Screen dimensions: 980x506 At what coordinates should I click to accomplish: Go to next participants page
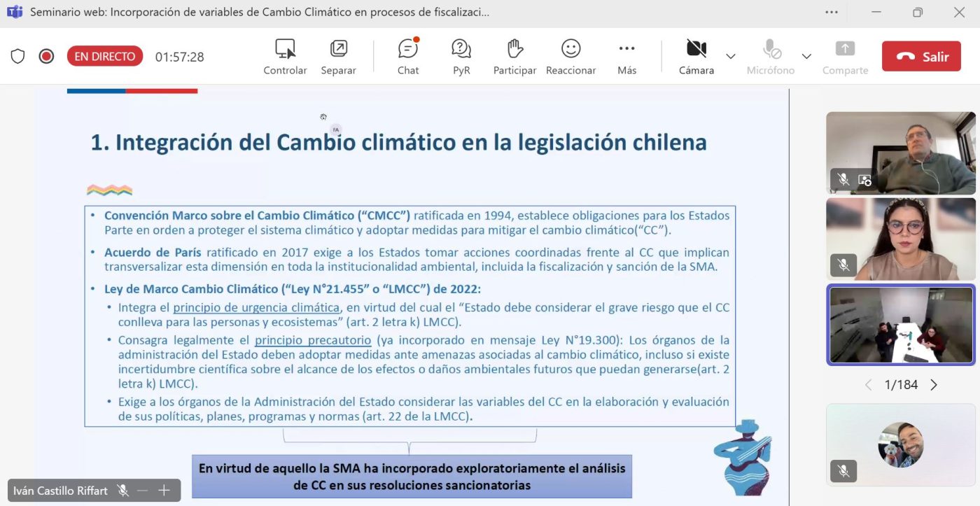pos(933,385)
